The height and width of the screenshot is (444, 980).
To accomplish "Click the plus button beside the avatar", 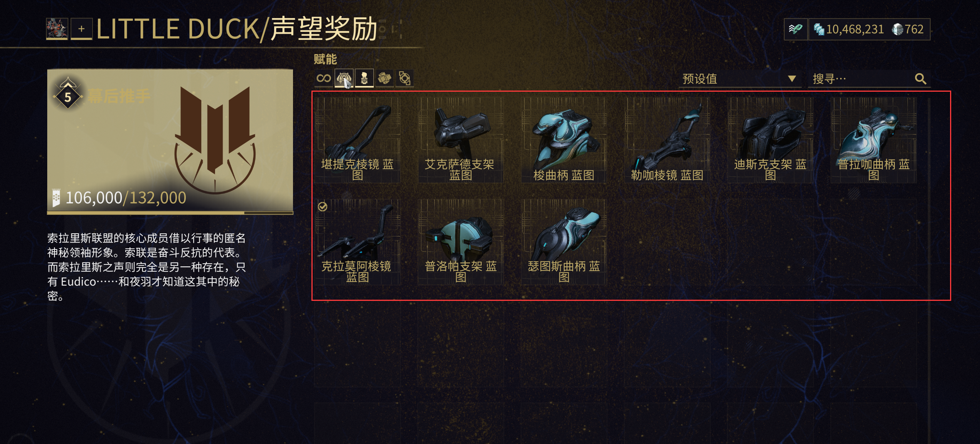I will pos(81,29).
